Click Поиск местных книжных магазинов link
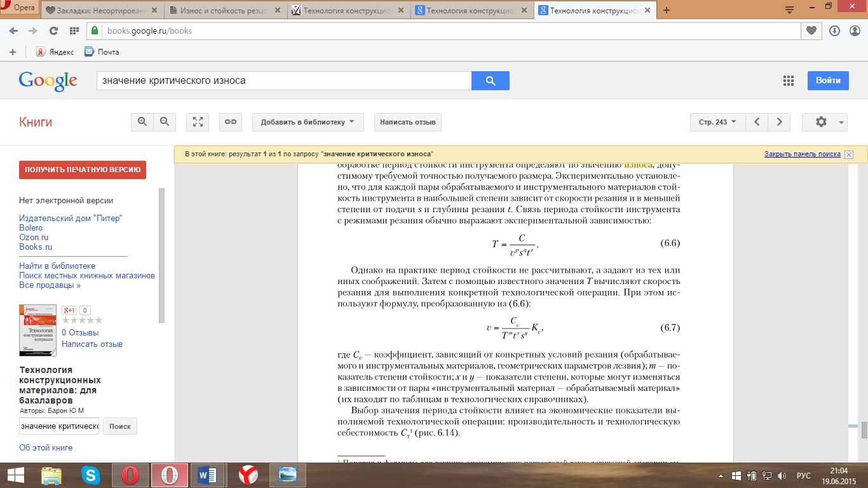 point(87,275)
